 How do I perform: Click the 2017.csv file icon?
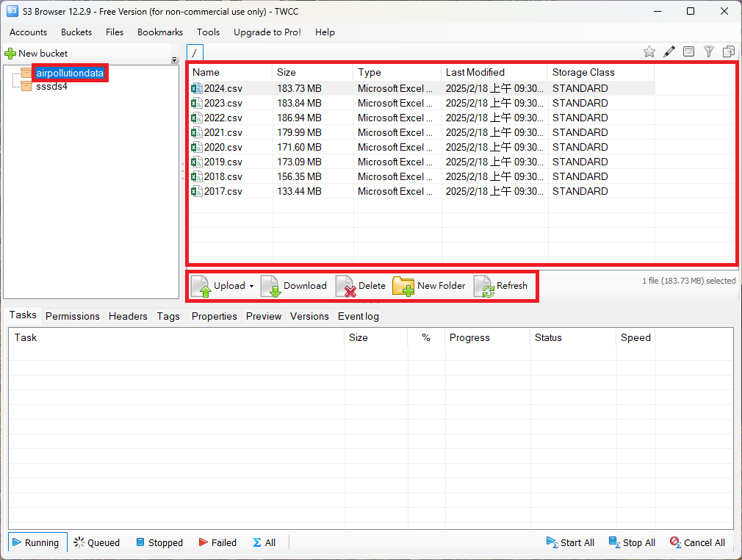pyautogui.click(x=196, y=191)
